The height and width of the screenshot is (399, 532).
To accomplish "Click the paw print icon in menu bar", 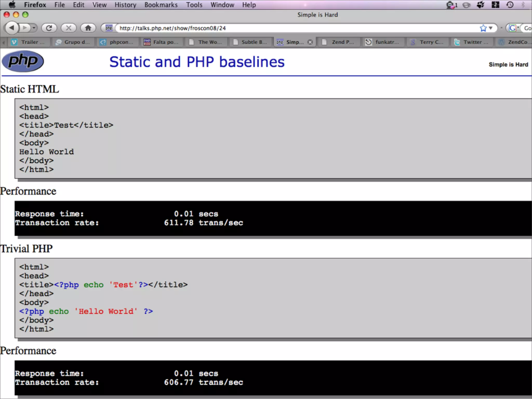I will 481,5.
